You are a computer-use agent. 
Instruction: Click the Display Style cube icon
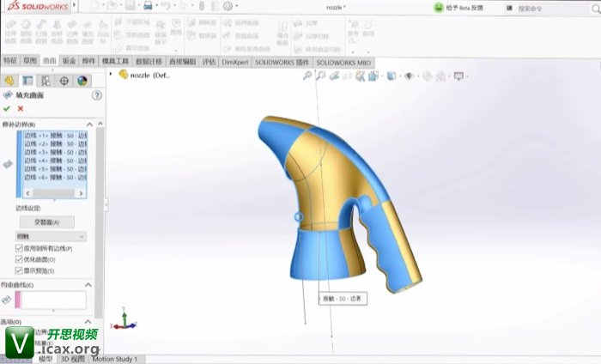pos(391,76)
